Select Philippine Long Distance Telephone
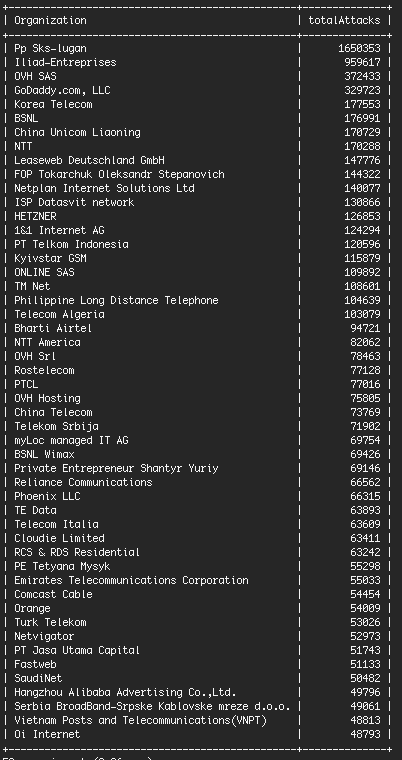This screenshot has height=760, width=402. 116,301
